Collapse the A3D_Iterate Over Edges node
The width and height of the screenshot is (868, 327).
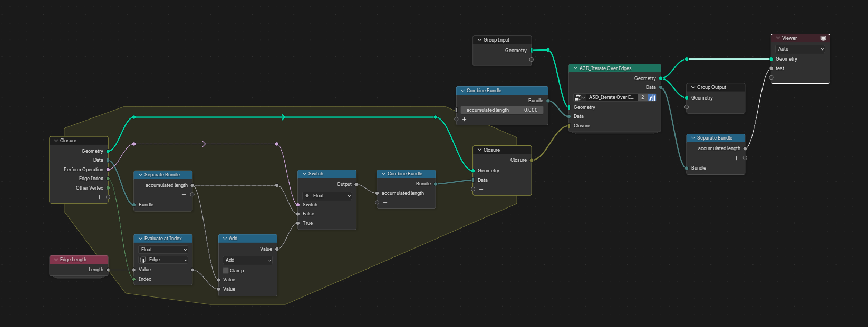pyautogui.click(x=575, y=68)
